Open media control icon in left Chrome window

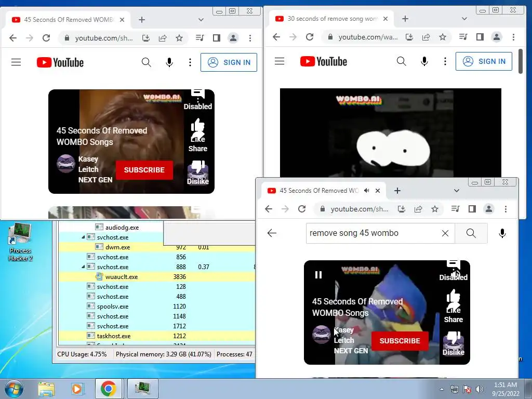[x=200, y=38]
